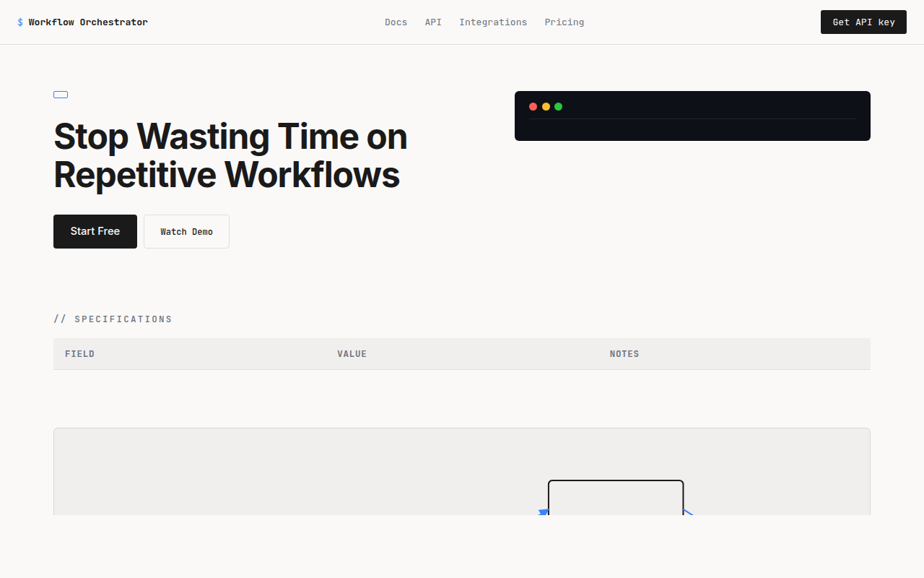Screen dimensions: 924x578
Task: Click the Get API key button
Action: [x=863, y=22]
